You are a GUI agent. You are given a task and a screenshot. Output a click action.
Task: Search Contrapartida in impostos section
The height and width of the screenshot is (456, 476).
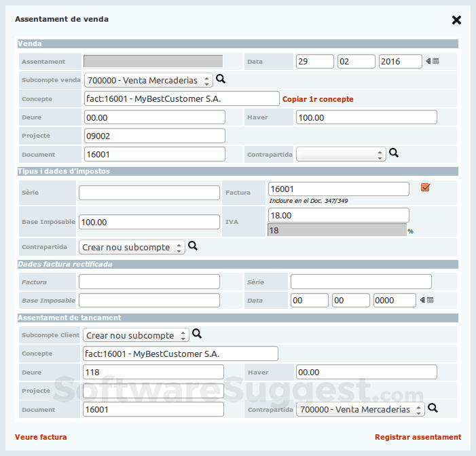[193, 246]
